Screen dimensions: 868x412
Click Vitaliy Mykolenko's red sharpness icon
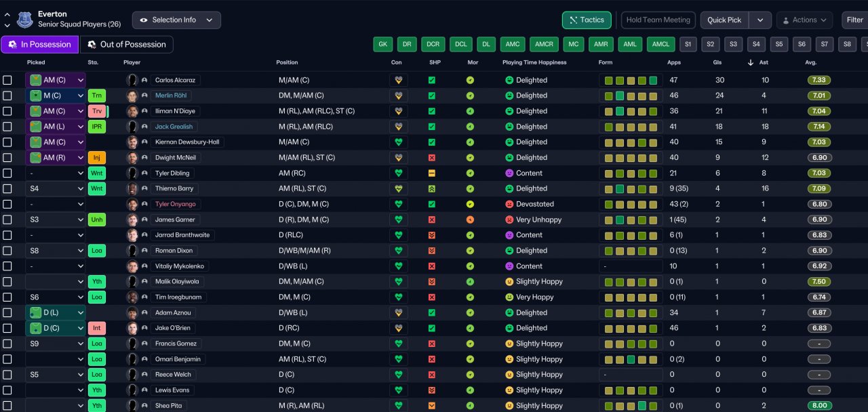coord(432,266)
